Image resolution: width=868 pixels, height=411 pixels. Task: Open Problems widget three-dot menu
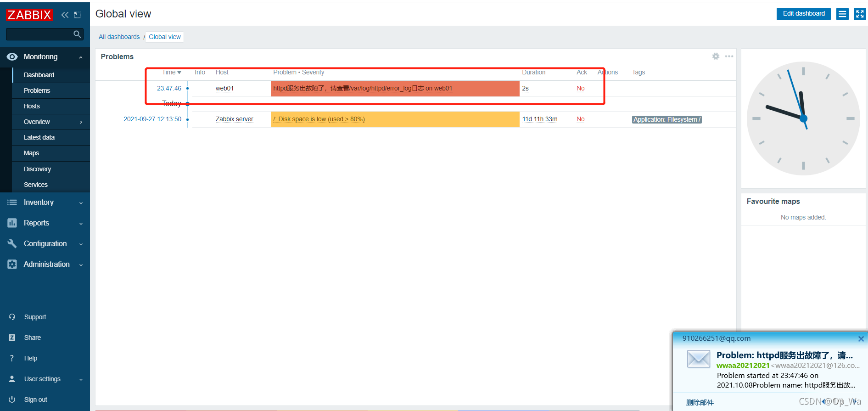point(729,56)
